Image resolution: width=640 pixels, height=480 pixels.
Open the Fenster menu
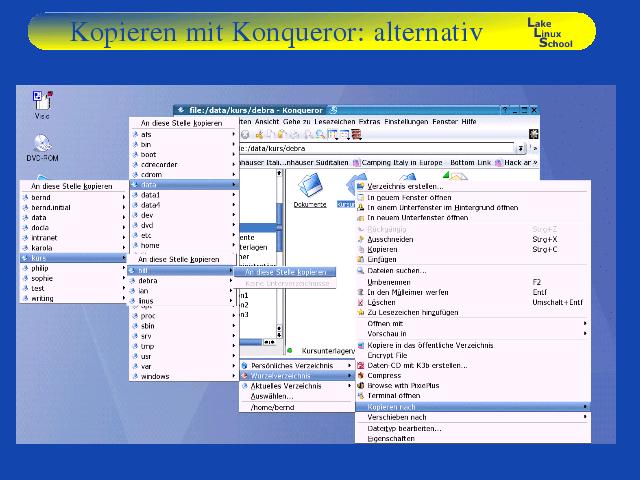coord(445,122)
